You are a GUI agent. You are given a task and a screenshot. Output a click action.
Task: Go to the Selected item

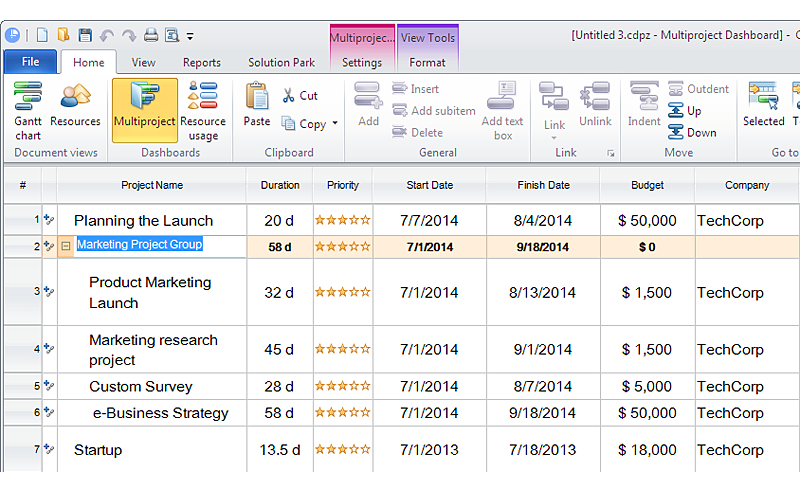(763, 108)
